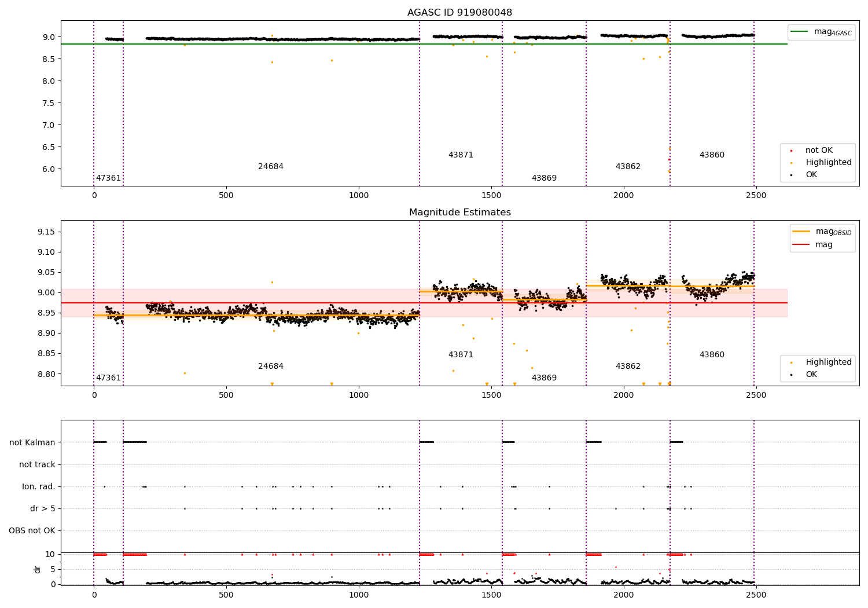Click the red 'mag' legend line
The height and width of the screenshot is (608, 868).
click(801, 244)
